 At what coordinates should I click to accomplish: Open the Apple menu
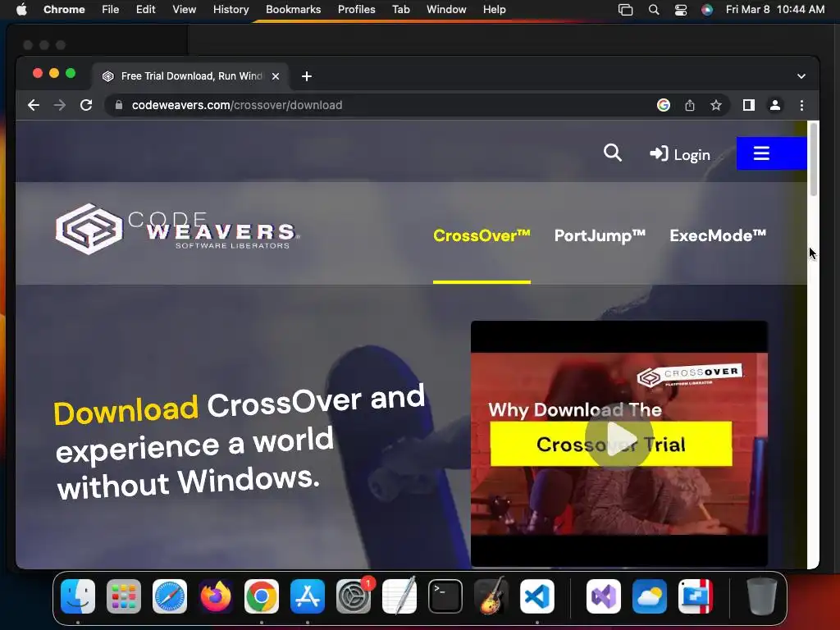coord(21,9)
